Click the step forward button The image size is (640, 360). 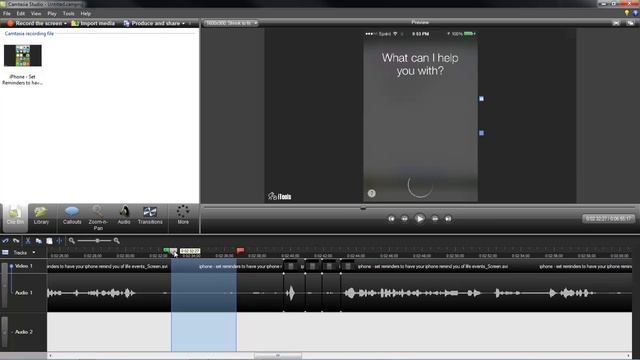[435, 219]
